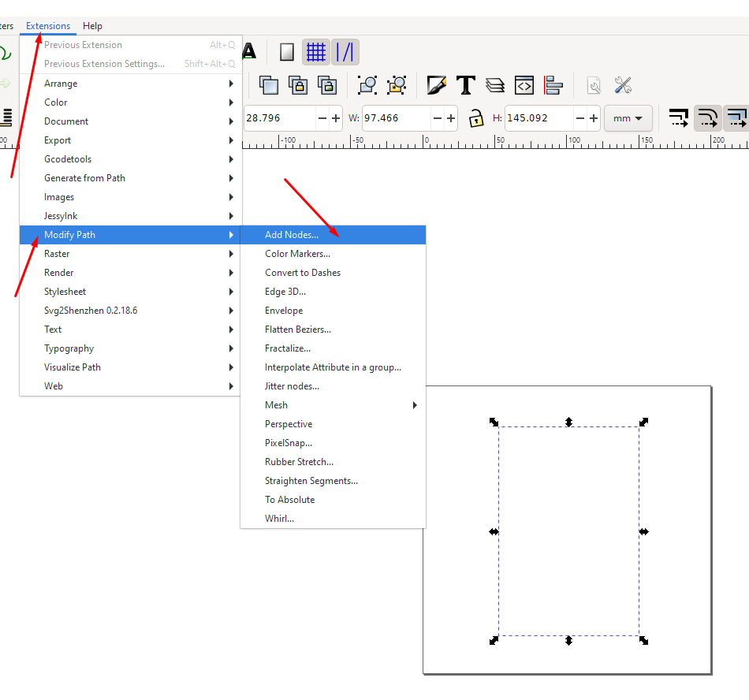Expand the Export submenu

click(130, 140)
